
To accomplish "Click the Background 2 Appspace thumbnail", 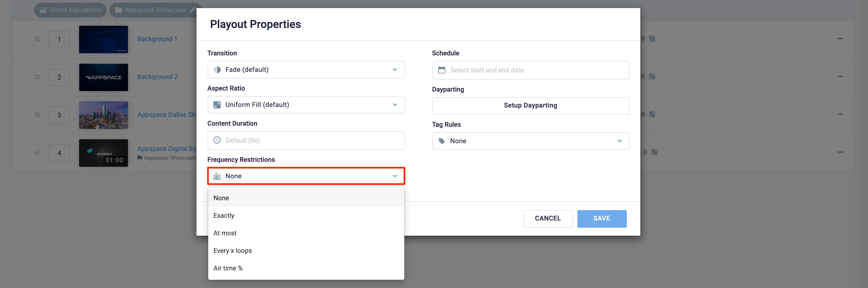I will [x=104, y=77].
